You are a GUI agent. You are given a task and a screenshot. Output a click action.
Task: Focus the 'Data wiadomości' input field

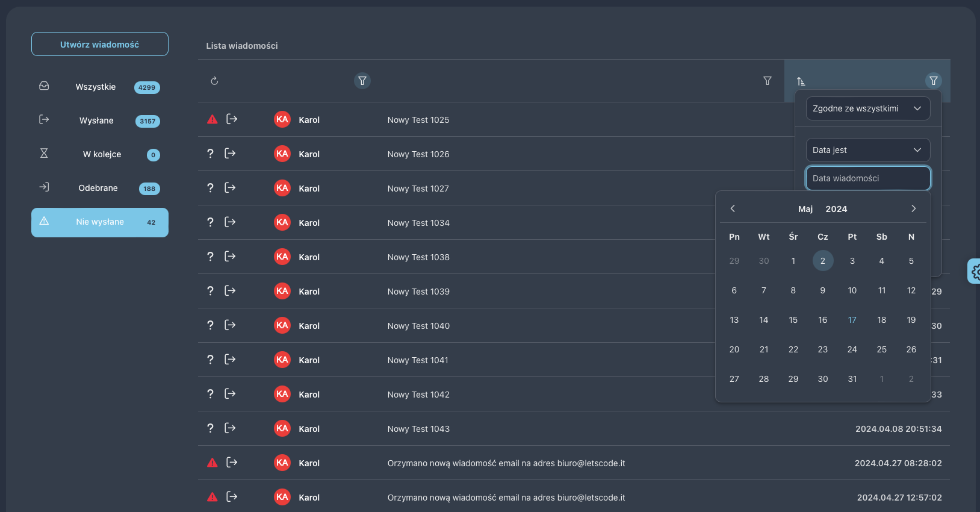pyautogui.click(x=867, y=178)
